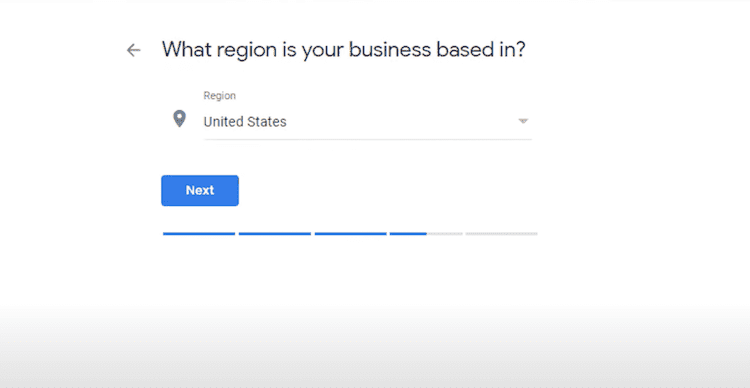This screenshot has height=388, width=750.
Task: Click the small Region field label
Action: pyautogui.click(x=220, y=96)
